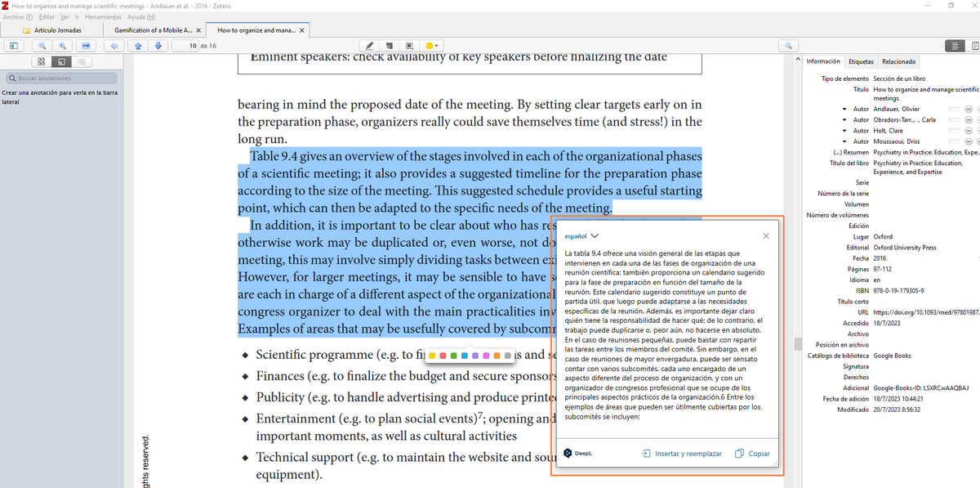Image resolution: width=980 pixels, height=488 pixels.
Task: Select the Información tab
Action: (x=823, y=61)
